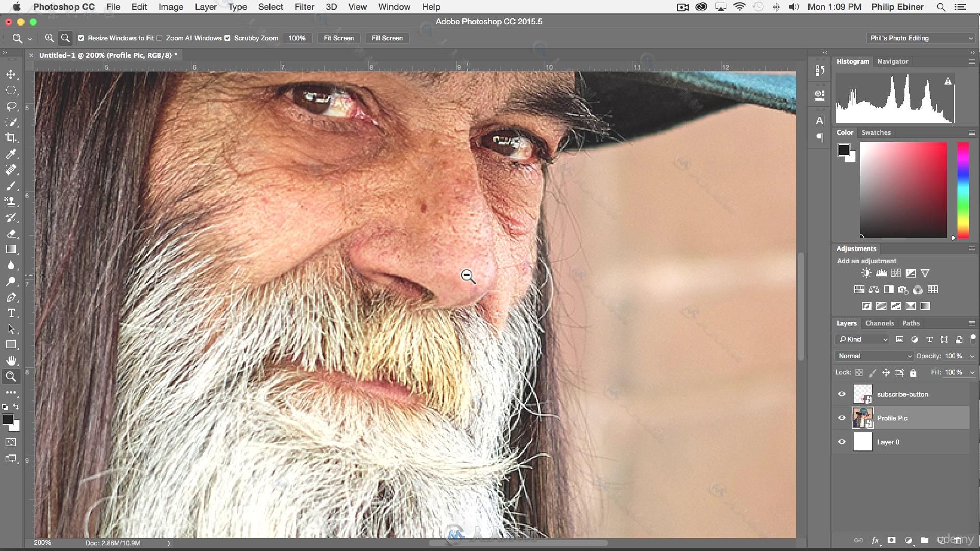Uncheck Scrubby Zoom
Screen dimensions: 980x551
click(228, 38)
